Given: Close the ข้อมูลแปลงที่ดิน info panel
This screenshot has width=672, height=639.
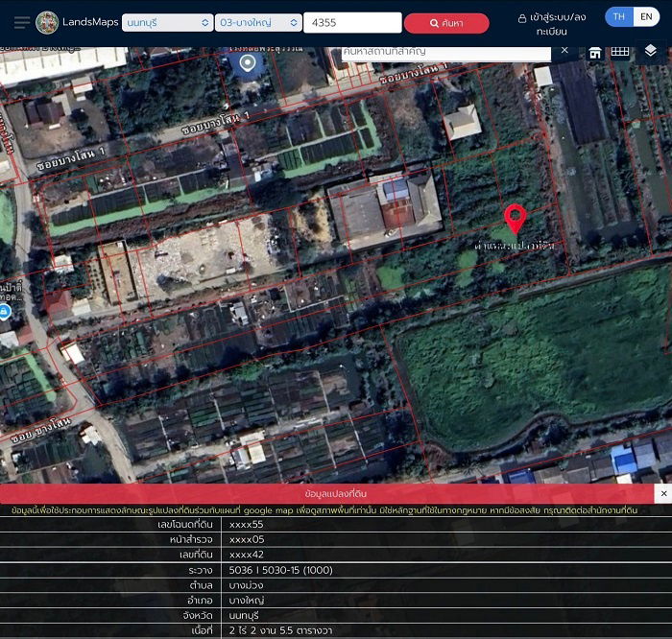Looking at the screenshot, I should 662,493.
